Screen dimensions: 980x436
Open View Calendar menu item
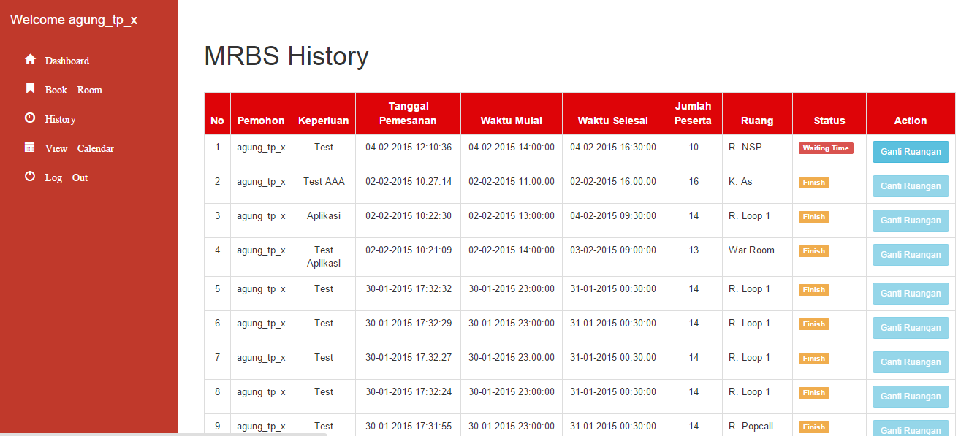80,148
